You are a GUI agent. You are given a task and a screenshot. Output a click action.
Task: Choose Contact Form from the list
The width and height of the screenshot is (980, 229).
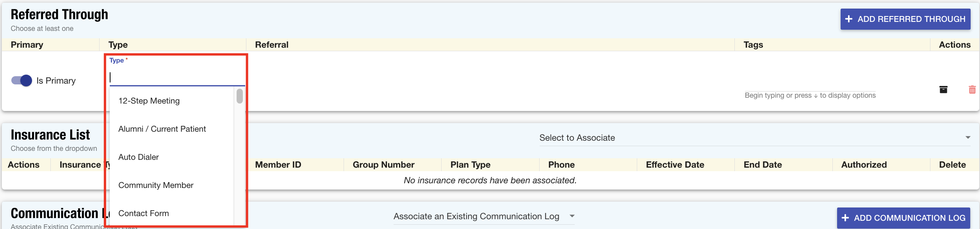click(x=143, y=213)
